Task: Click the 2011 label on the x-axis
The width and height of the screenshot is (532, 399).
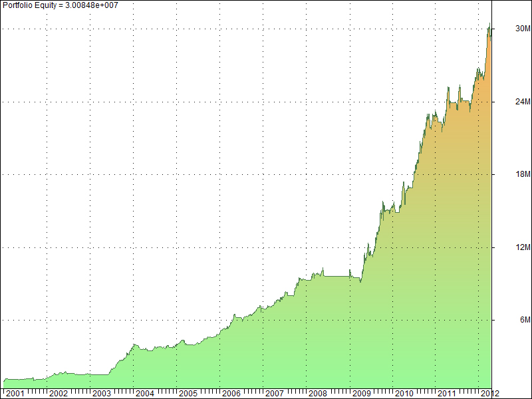Action: (447, 393)
